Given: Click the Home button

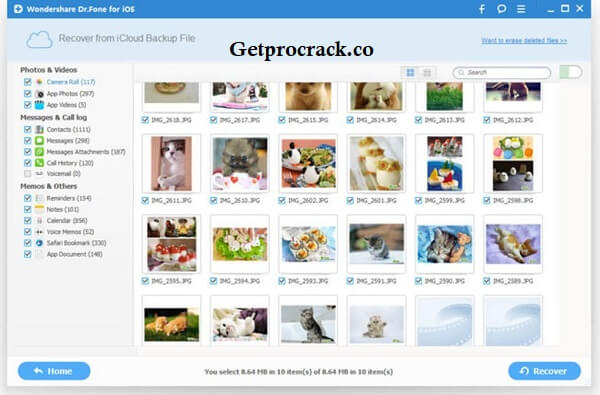Looking at the screenshot, I should click(54, 371).
